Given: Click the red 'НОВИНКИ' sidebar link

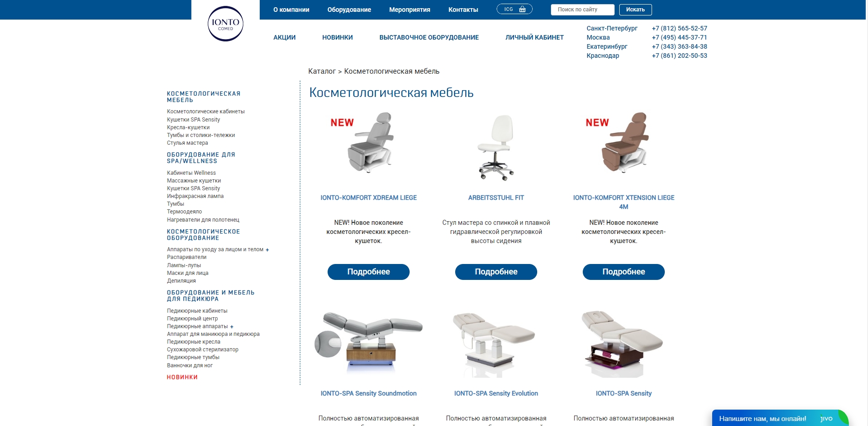Looking at the screenshot, I should pos(182,377).
